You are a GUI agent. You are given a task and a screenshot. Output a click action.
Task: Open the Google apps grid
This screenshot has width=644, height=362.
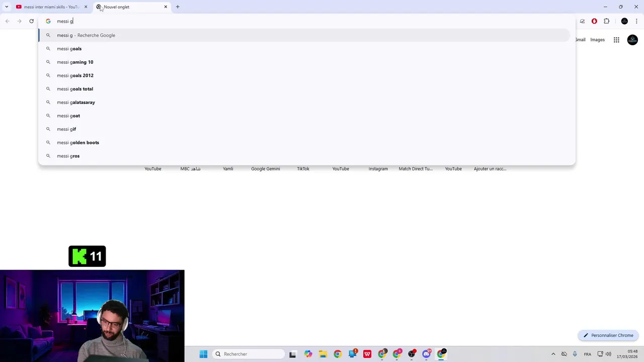tap(616, 40)
